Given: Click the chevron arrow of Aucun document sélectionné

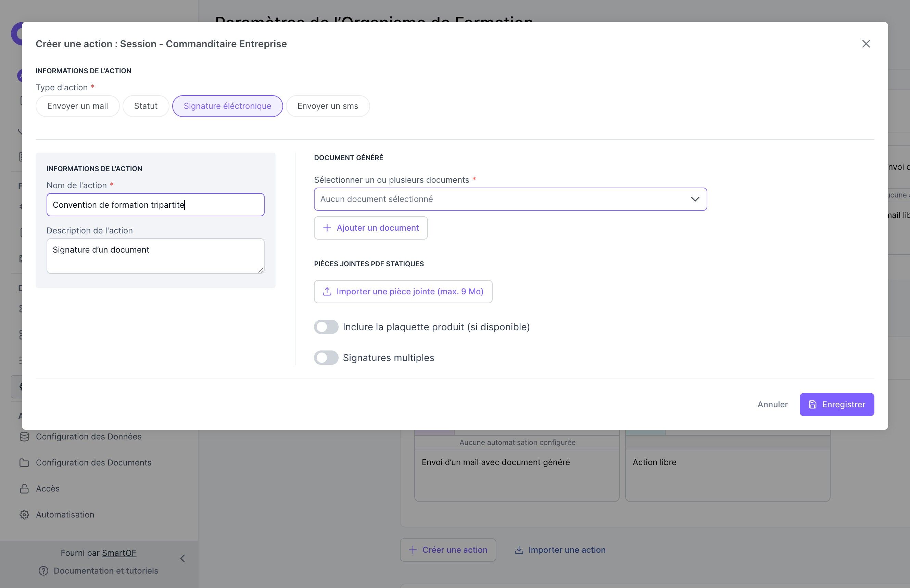Looking at the screenshot, I should [x=695, y=199].
